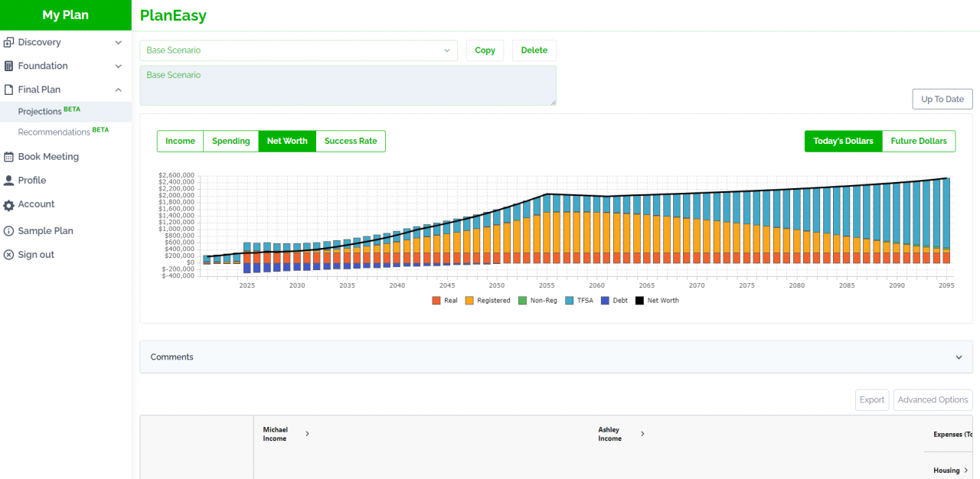Expand the Michael Income column details
Screen dimensions: 980x479
click(x=308, y=433)
